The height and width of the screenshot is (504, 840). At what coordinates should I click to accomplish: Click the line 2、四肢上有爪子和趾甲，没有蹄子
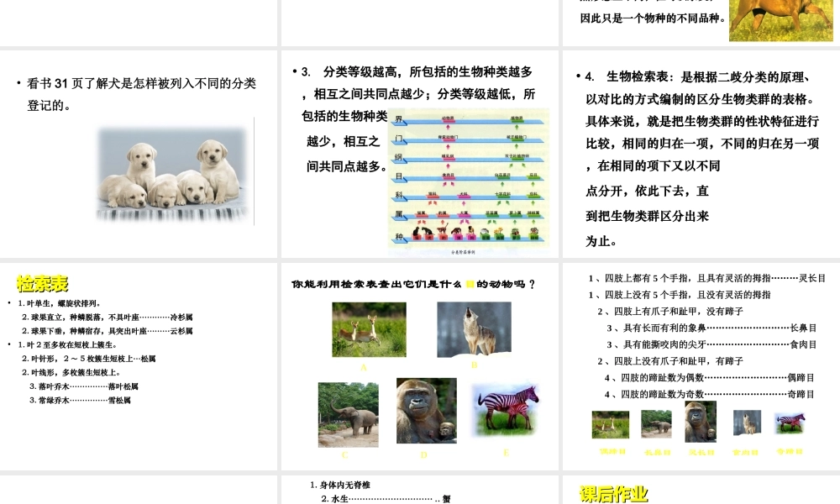tap(670, 311)
